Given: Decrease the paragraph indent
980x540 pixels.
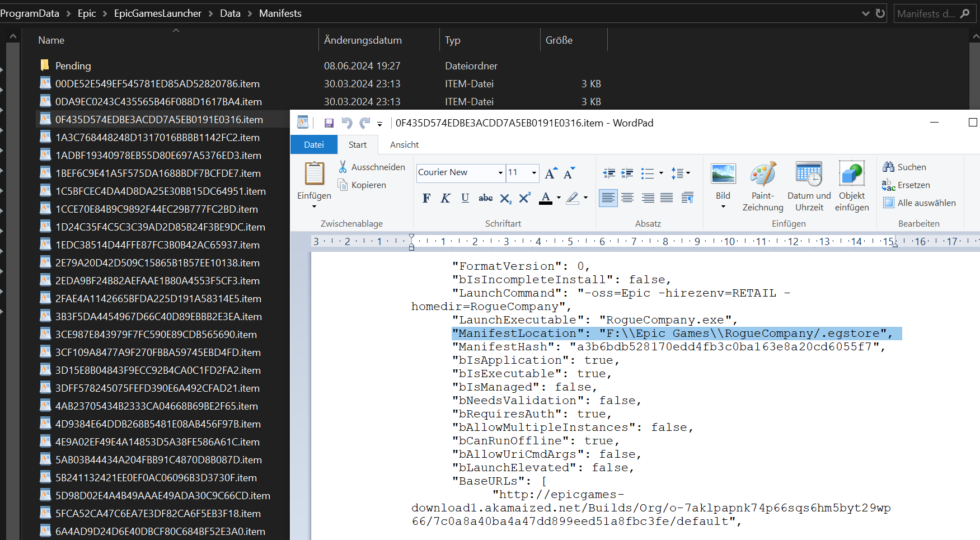Looking at the screenshot, I should 609,173.
